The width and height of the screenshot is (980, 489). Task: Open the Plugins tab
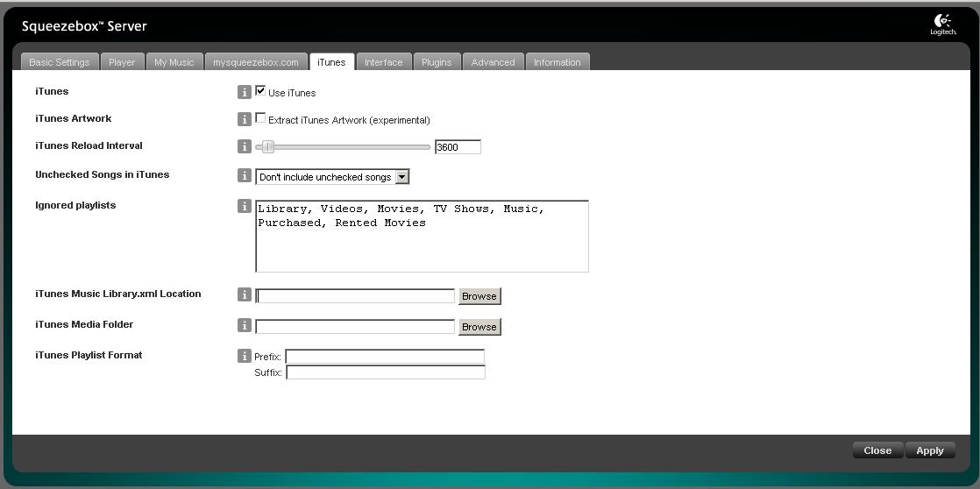(437, 62)
